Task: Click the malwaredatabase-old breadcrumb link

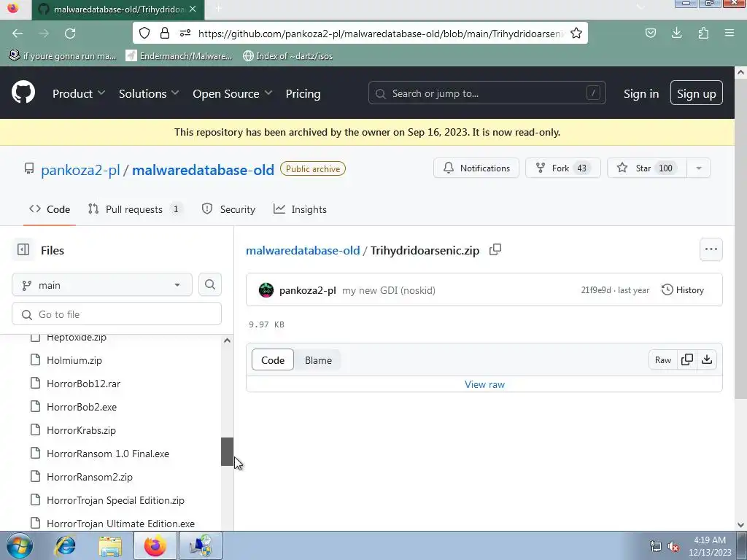Action: [x=303, y=250]
